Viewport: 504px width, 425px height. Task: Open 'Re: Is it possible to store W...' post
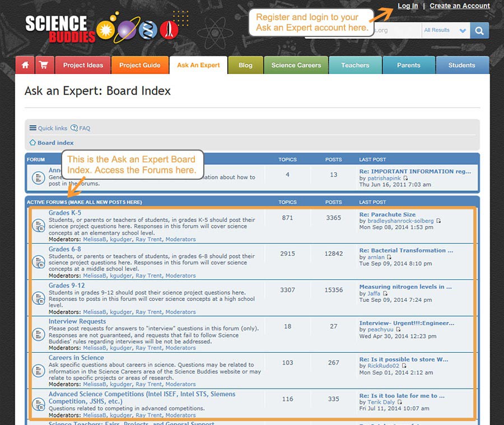pos(404,359)
